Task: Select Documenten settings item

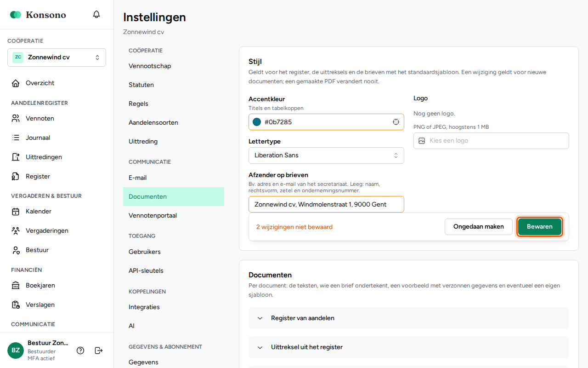Action: point(174,197)
